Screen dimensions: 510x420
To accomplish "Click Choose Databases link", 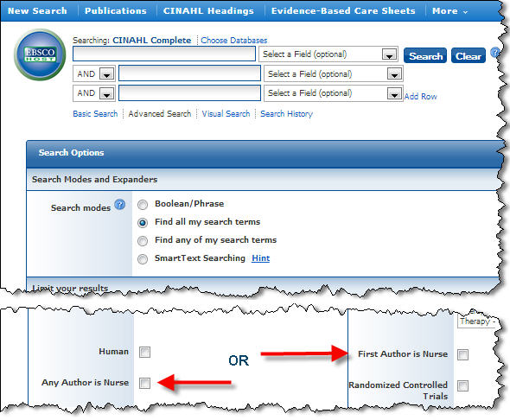I will tap(234, 41).
